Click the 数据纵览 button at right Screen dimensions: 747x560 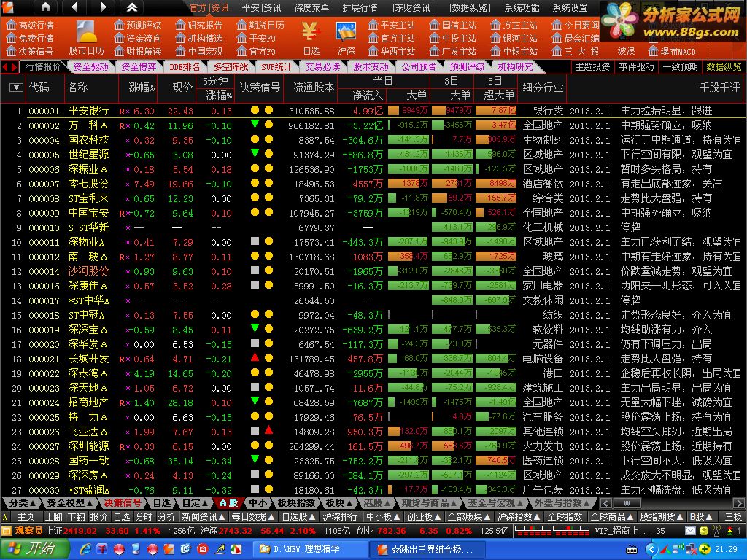pos(724,67)
